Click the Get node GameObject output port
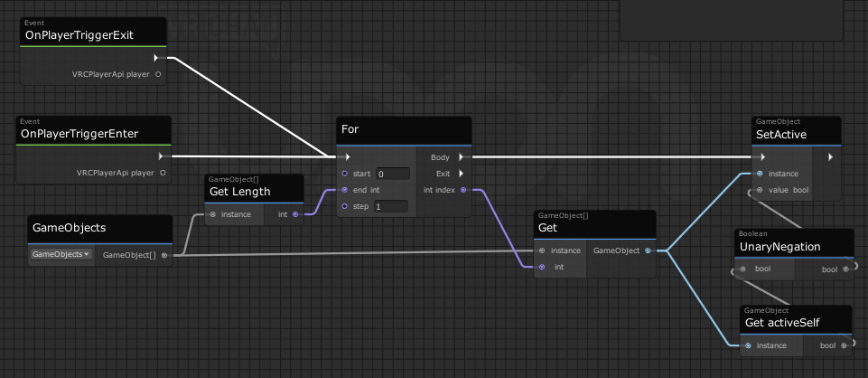 pyautogui.click(x=648, y=250)
